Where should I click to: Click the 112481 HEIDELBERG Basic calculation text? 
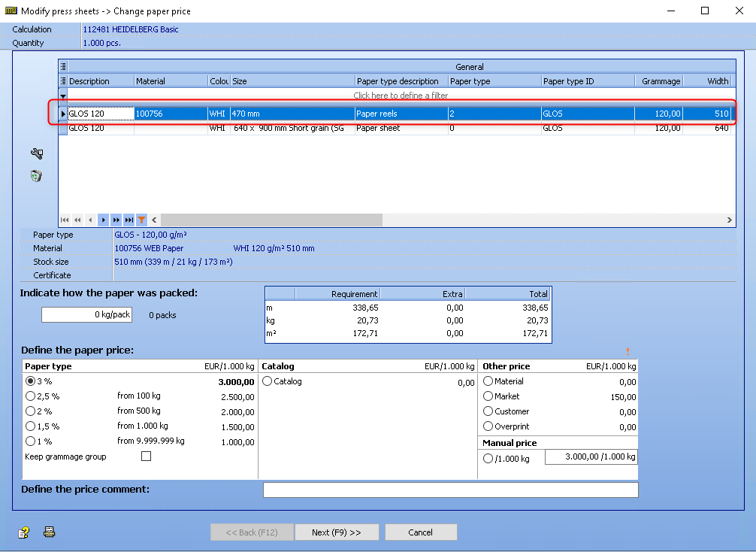(131, 29)
